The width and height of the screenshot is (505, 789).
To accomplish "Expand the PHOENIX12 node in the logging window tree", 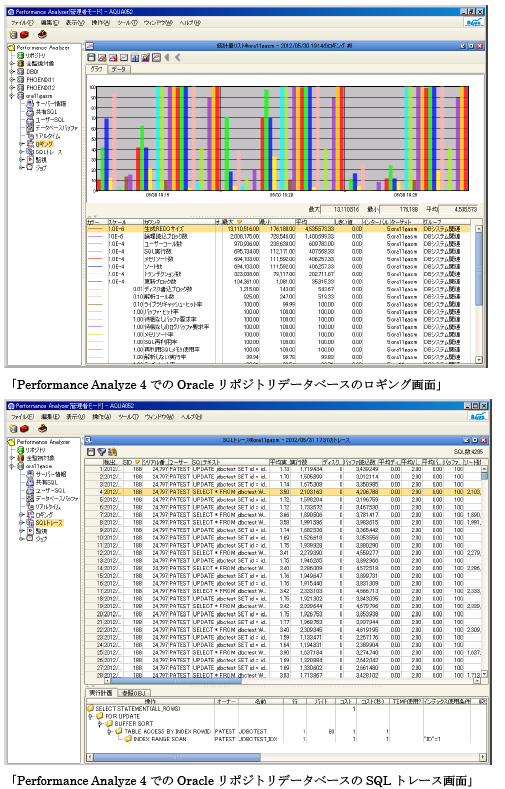I will tap(12, 88).
